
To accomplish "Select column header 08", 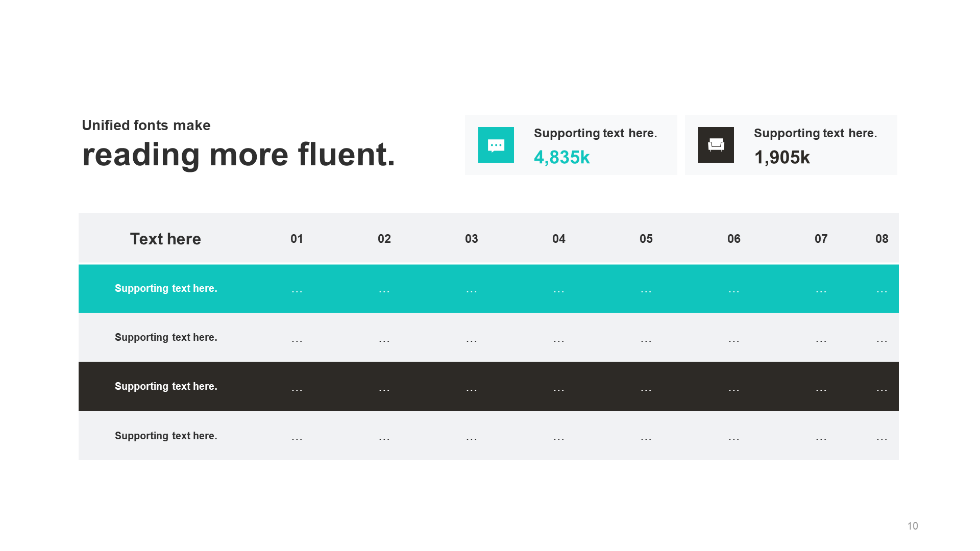I will [x=881, y=239].
